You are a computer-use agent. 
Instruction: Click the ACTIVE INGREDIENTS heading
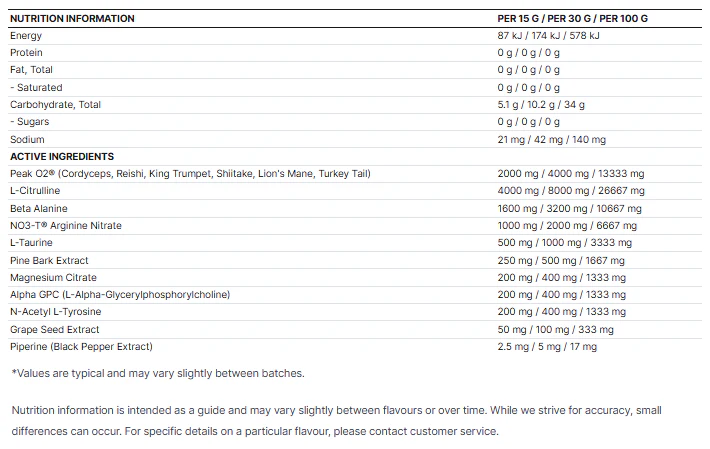click(62, 157)
